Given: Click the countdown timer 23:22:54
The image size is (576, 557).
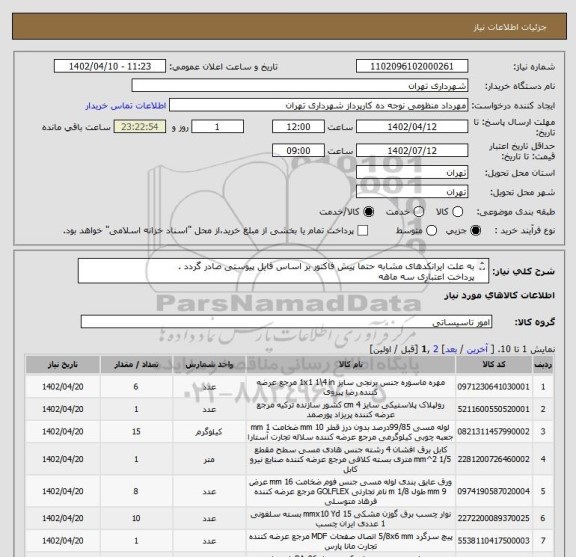Looking at the screenshot, I should (140, 127).
